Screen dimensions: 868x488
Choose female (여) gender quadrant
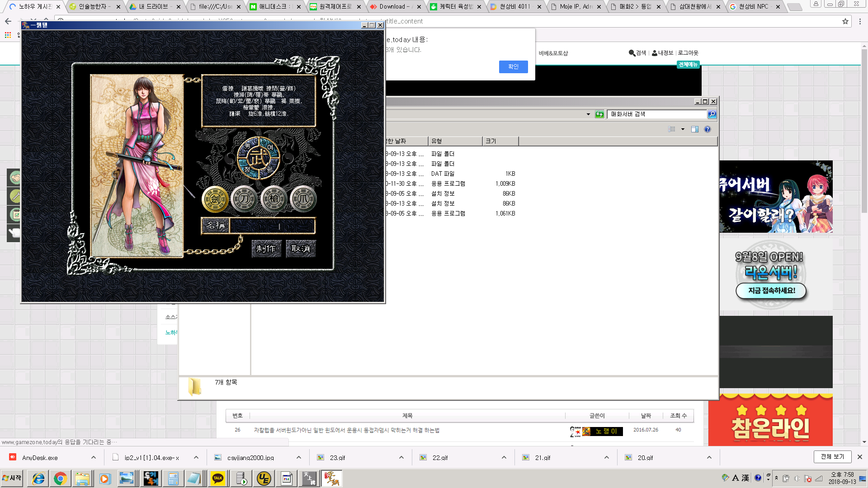tap(270, 147)
